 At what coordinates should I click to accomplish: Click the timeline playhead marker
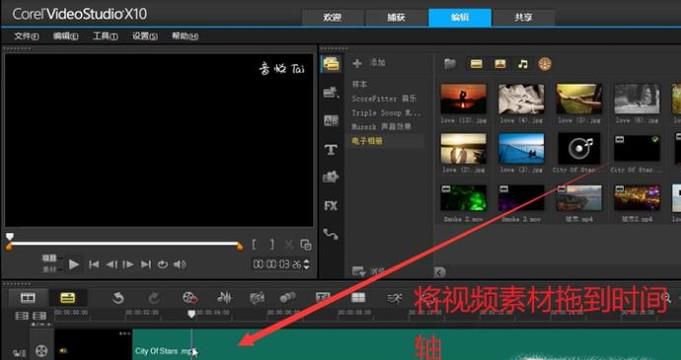[x=191, y=313]
